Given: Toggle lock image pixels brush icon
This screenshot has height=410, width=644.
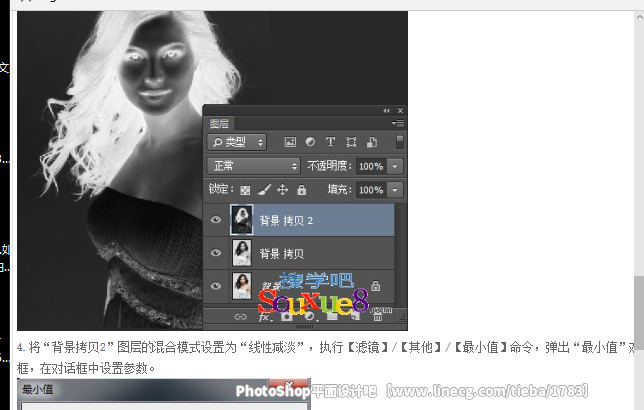Looking at the screenshot, I should [264, 189].
